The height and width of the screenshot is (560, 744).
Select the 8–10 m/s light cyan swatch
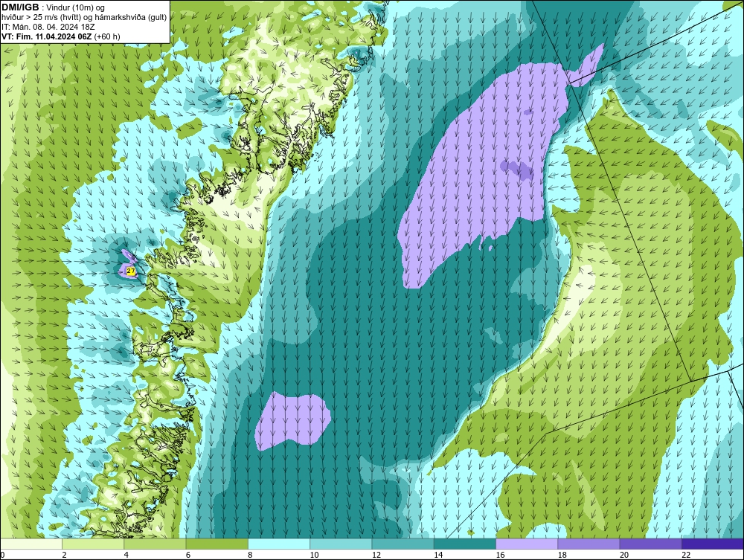(x=279, y=544)
